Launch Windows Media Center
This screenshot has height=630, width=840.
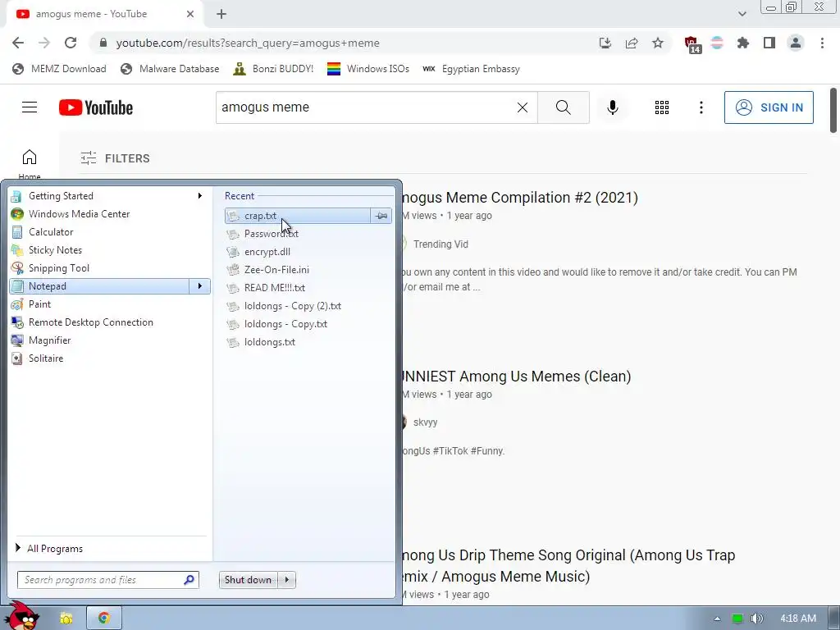pos(110,214)
